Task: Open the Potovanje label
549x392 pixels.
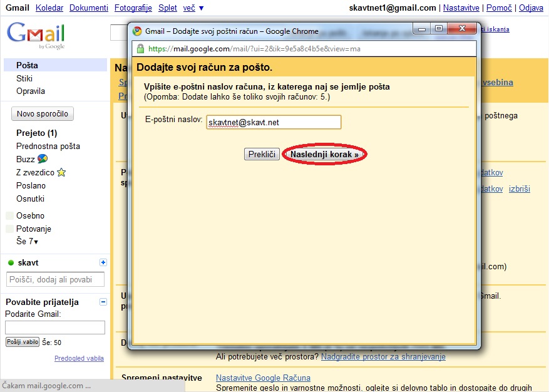Action: click(34, 229)
